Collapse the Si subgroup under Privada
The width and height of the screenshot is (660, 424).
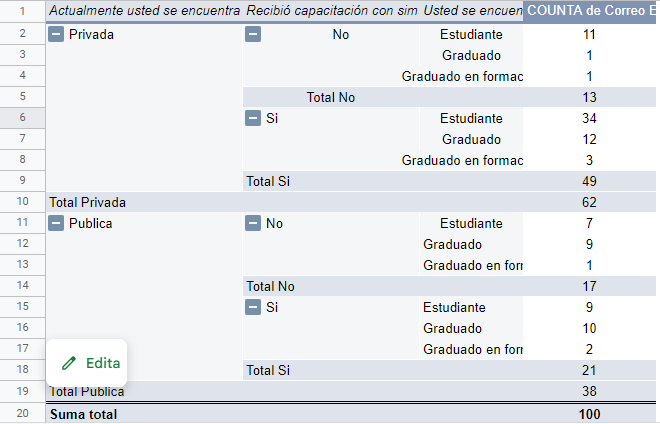pyautogui.click(x=253, y=118)
